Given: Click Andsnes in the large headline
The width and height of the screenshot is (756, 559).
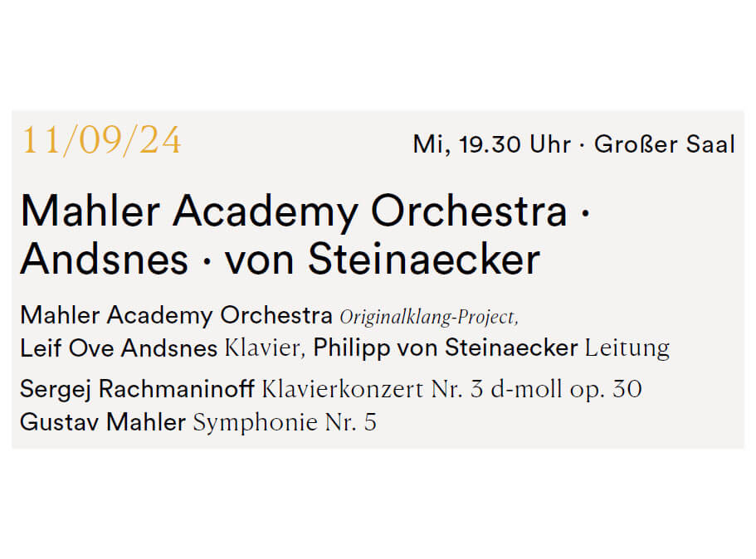Looking at the screenshot, I should [104, 260].
